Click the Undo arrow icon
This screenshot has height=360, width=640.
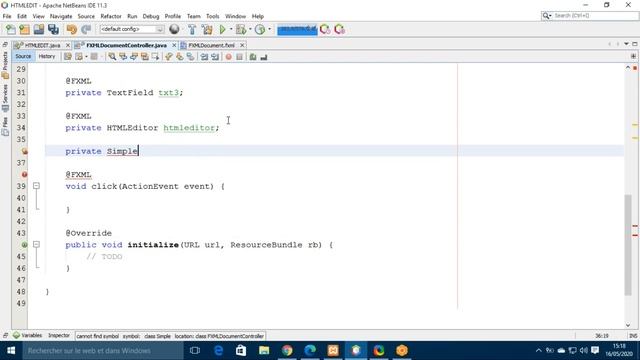(x=72, y=29)
